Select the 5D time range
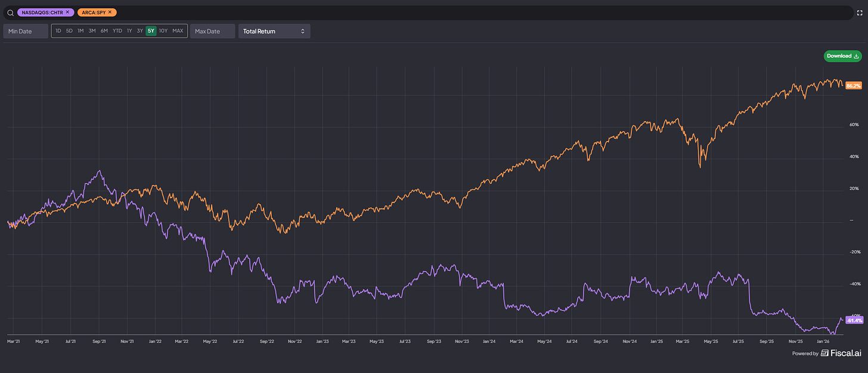Viewport: 868px width, 373px height. click(69, 31)
